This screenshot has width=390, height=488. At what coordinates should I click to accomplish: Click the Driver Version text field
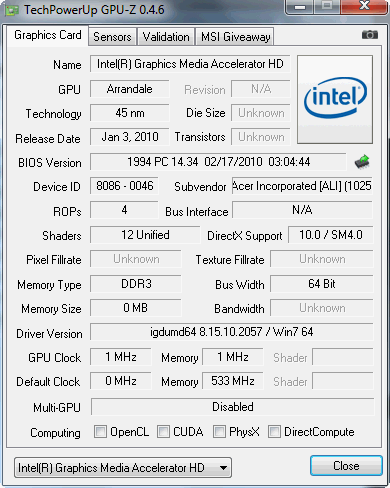tap(232, 332)
